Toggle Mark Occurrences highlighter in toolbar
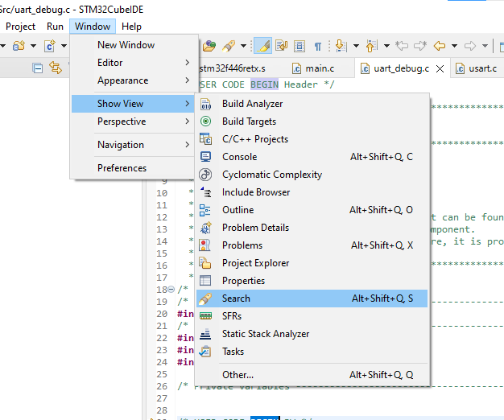Image resolution: width=504 pixels, height=420 pixels. [262, 46]
